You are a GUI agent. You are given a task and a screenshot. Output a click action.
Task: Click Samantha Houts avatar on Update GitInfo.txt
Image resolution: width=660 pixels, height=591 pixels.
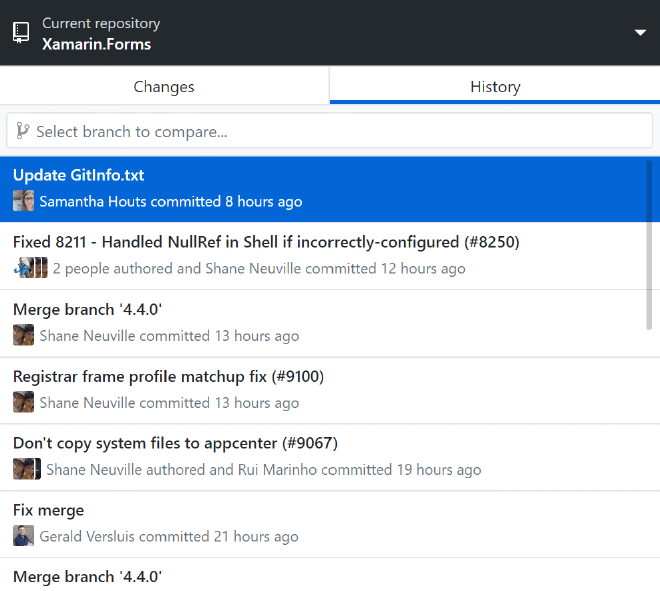coord(23,201)
